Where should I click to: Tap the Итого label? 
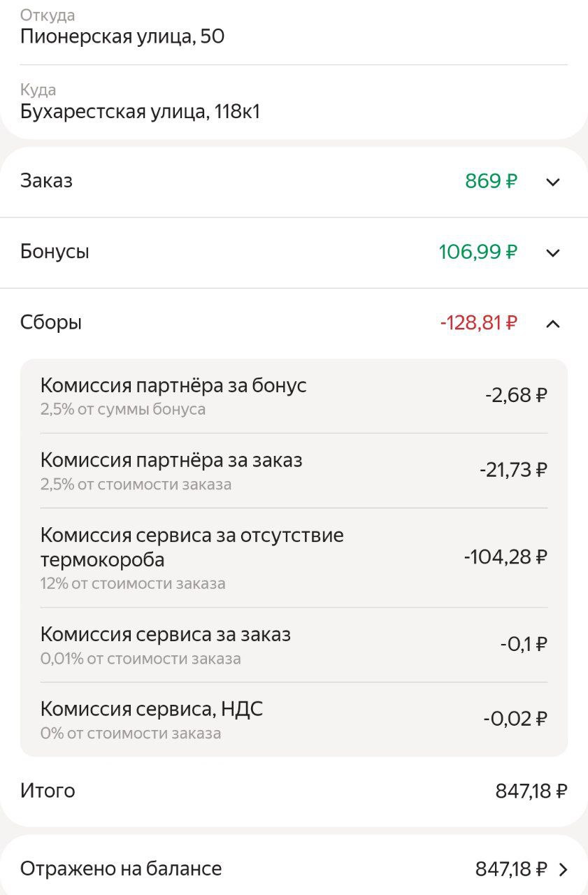(x=48, y=791)
